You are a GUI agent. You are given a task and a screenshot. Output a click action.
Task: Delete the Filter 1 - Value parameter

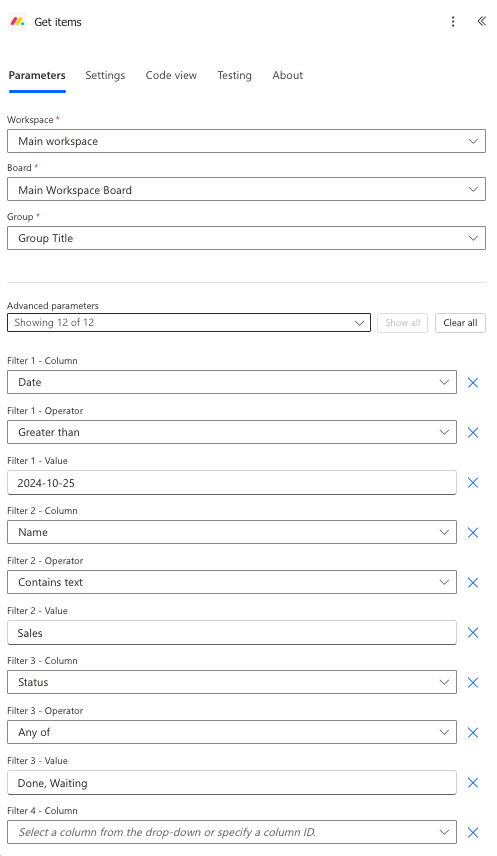473,483
